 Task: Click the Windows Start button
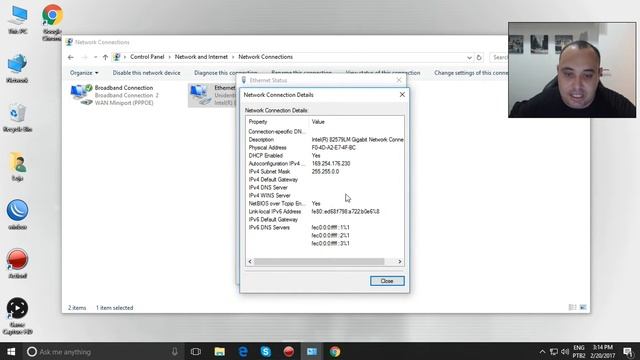click(x=11, y=351)
